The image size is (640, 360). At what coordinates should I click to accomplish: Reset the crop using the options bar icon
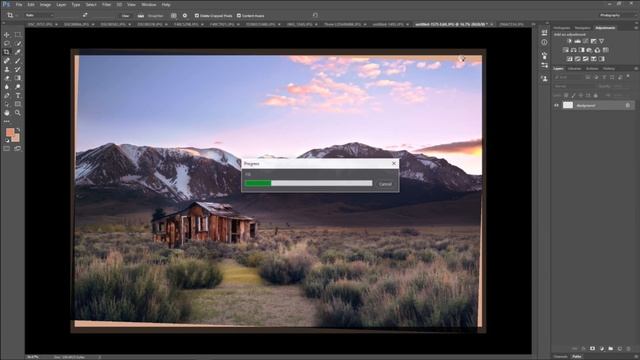315,16
